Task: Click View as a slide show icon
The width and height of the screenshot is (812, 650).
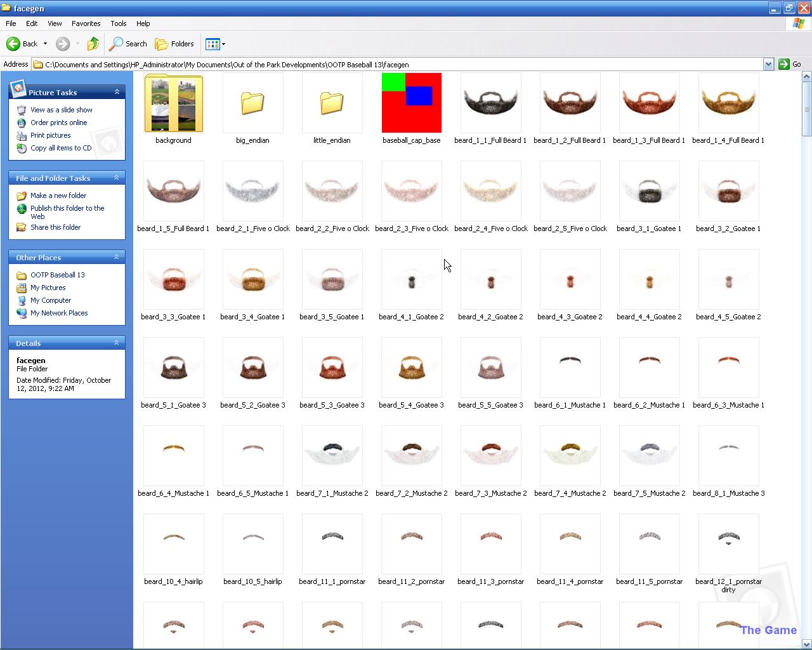Action: point(22,110)
